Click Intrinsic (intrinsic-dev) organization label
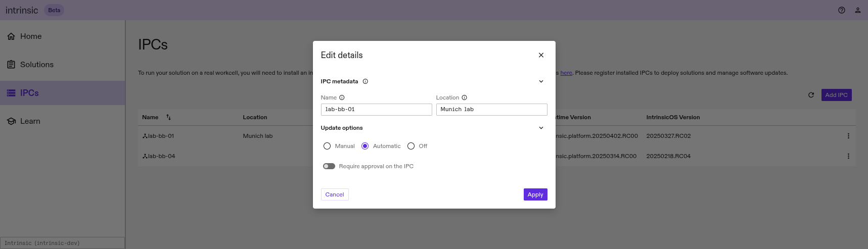Viewport: 868px width, 249px height. point(63,243)
